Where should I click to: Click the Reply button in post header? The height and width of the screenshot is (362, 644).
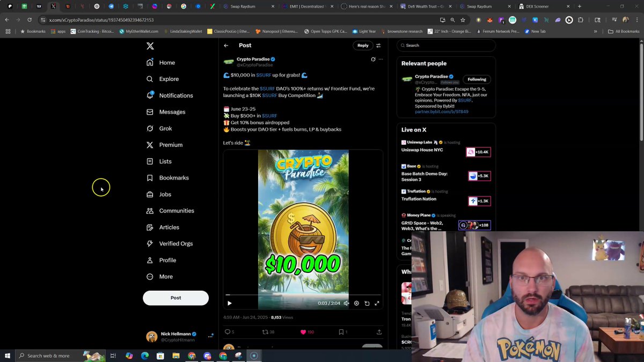(363, 46)
